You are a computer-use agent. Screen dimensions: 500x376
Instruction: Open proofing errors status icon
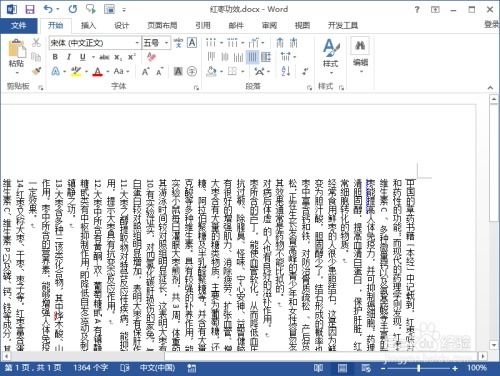125,368
